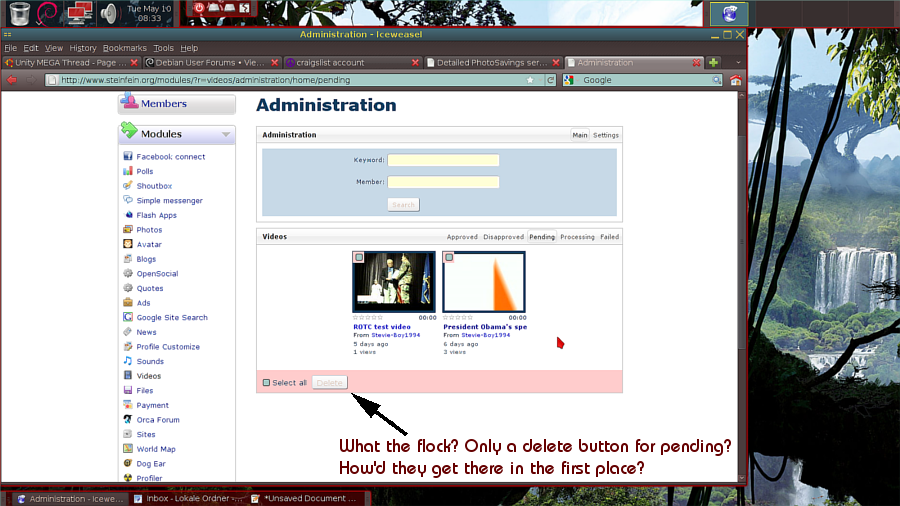
Task: Click the Orca Forum icon
Action: point(127,419)
